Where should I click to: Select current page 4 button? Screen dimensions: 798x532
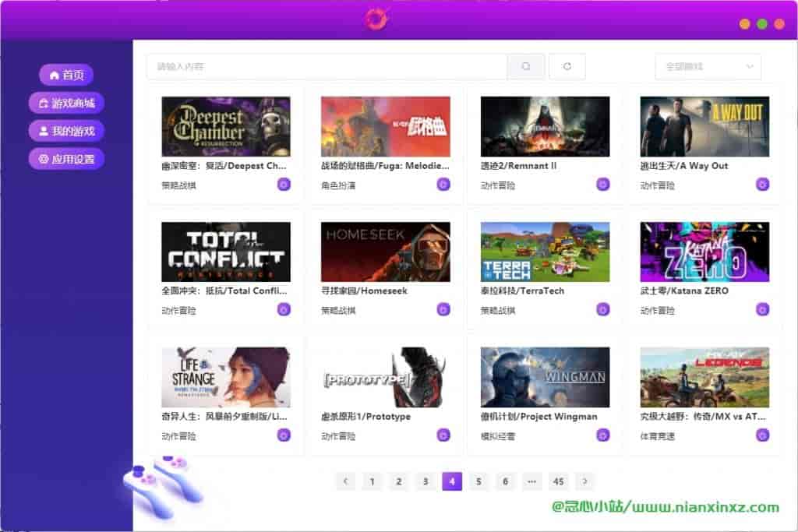[x=452, y=481]
